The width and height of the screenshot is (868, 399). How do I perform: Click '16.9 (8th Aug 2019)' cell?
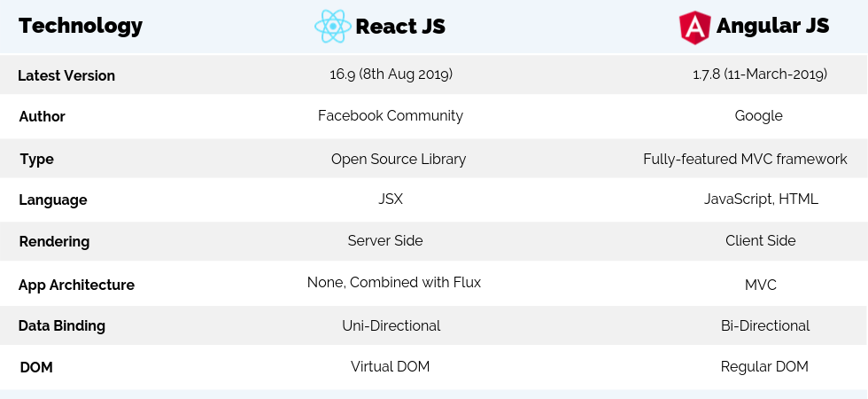pos(391,74)
